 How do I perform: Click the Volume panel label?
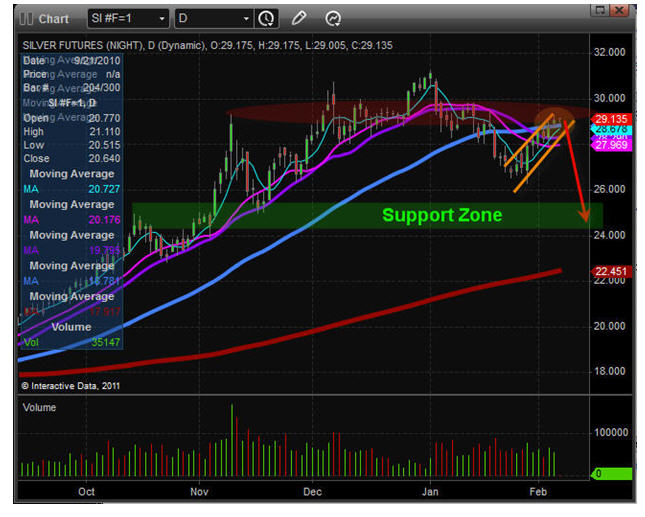(38, 408)
